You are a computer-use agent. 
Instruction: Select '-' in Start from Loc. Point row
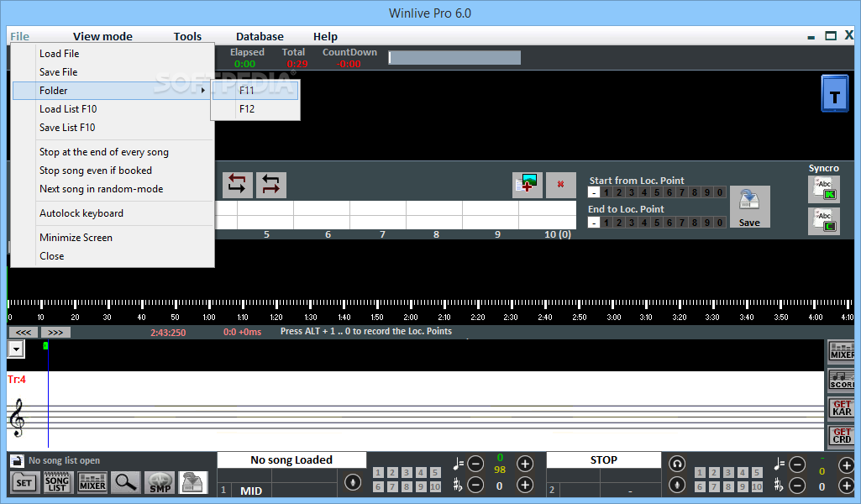point(594,192)
